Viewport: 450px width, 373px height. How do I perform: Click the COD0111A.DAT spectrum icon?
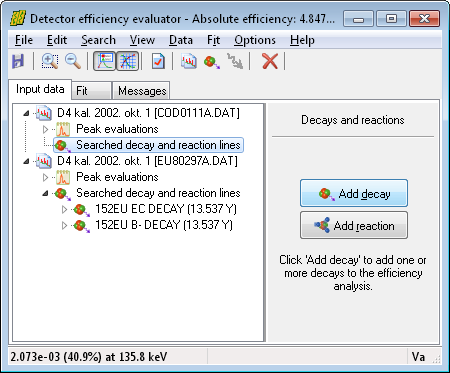coord(44,113)
